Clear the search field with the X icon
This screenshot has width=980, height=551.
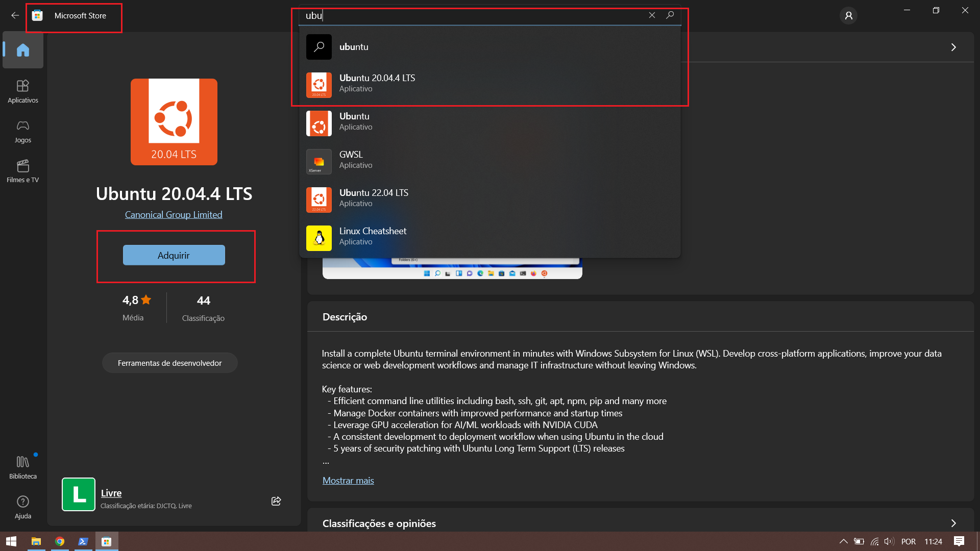(x=652, y=15)
